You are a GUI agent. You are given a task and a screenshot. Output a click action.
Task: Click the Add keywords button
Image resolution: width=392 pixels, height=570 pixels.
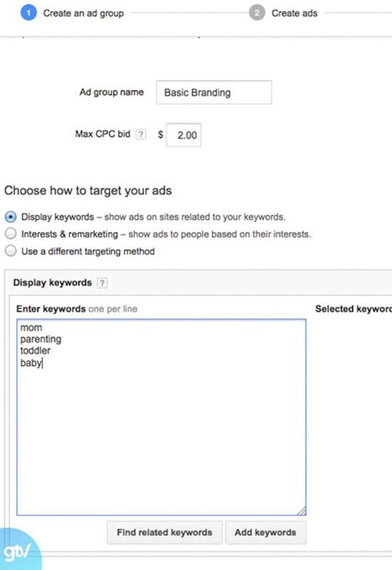(265, 532)
